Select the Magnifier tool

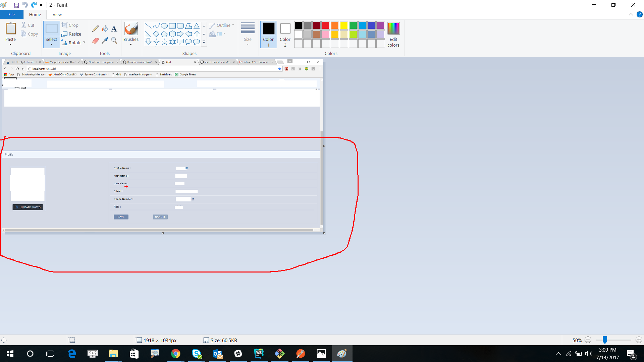pos(114,40)
